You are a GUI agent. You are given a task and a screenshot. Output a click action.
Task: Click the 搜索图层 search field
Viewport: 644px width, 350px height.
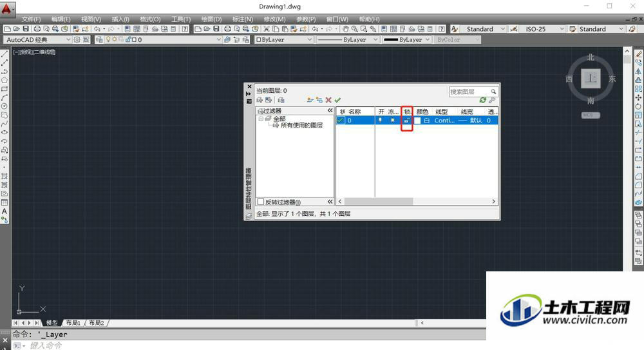469,92
